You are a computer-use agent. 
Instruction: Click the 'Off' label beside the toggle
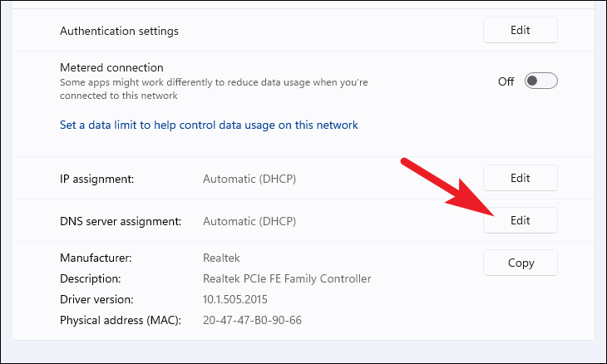pyautogui.click(x=506, y=81)
